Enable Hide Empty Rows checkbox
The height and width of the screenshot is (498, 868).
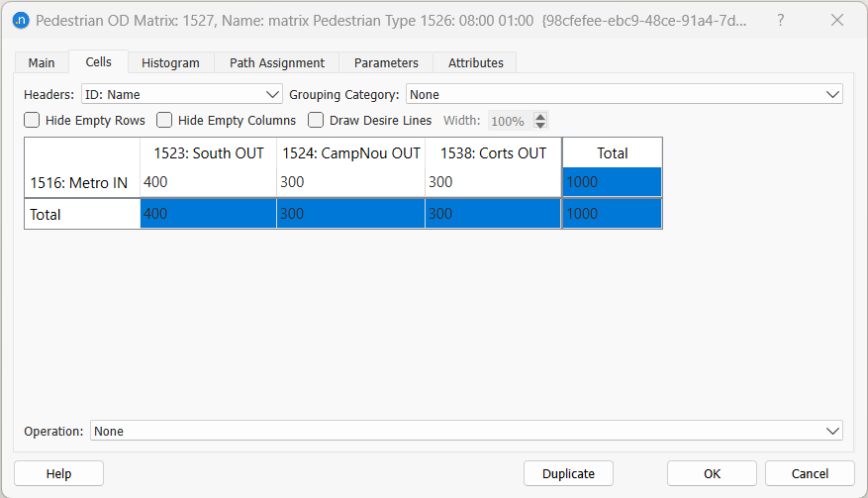click(x=33, y=121)
